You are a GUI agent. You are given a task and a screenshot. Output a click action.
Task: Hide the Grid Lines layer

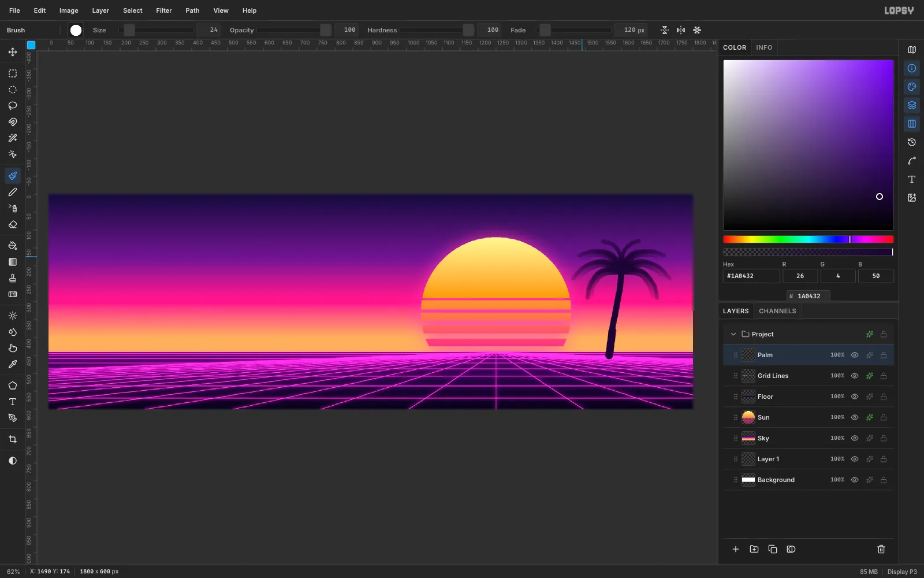855,376
